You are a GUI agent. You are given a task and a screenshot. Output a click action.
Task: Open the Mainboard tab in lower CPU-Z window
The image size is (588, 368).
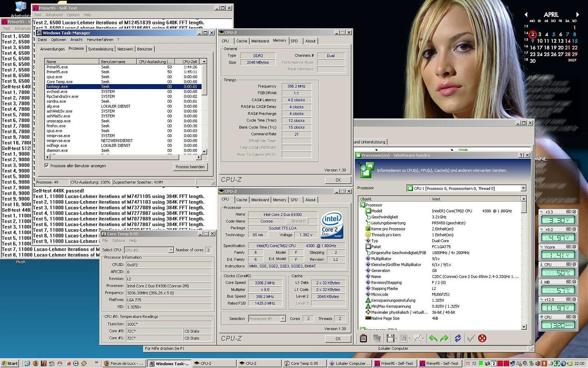[260, 200]
